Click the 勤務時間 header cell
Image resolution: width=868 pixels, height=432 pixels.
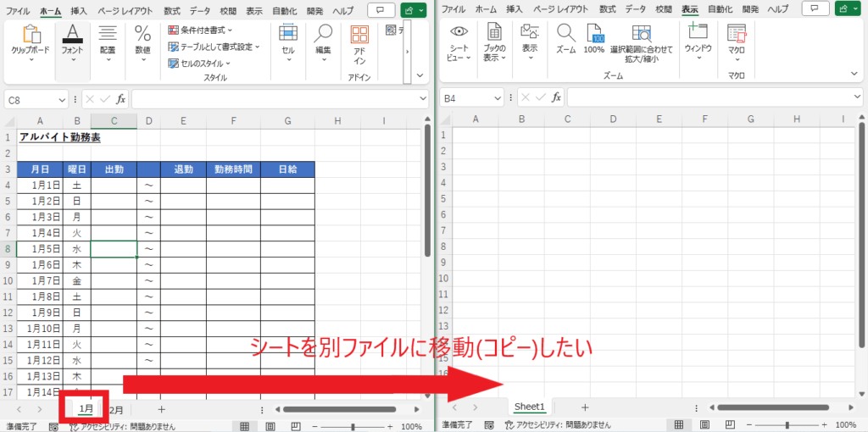coord(233,169)
